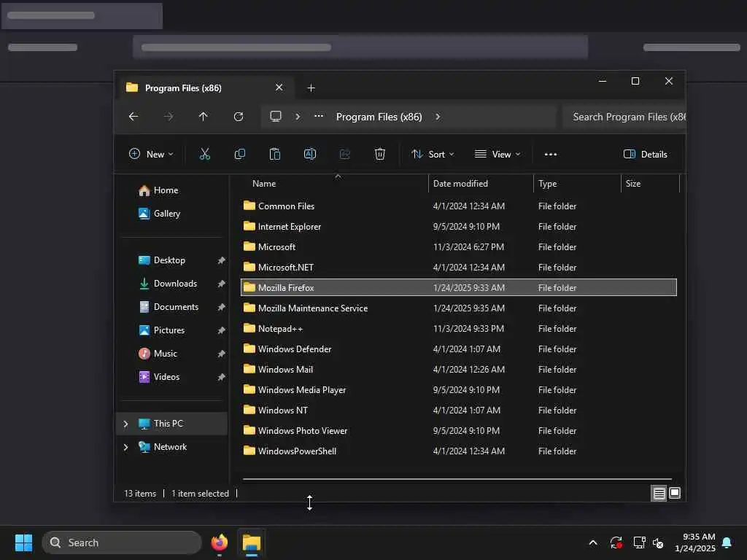Click Program Files (x86) breadcrumb in address bar
Screen dimensions: 747x560
[x=379, y=117]
